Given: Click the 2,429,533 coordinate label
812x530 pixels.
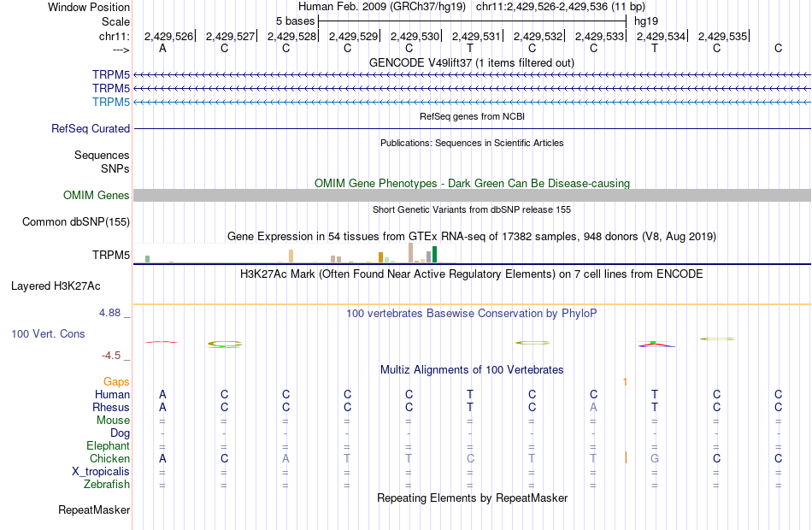Looking at the screenshot, I should (599, 36).
